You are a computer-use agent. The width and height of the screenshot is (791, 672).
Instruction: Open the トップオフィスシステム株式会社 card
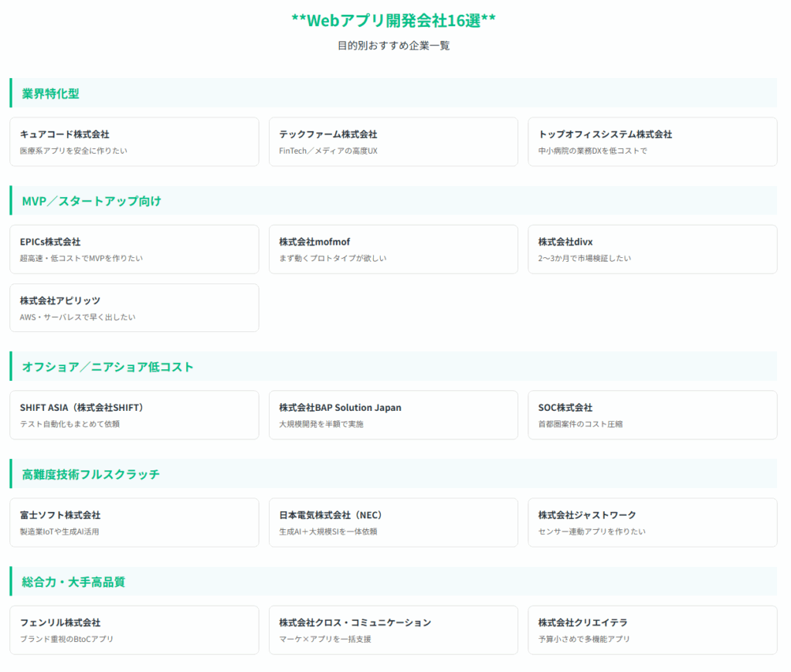tap(652, 142)
